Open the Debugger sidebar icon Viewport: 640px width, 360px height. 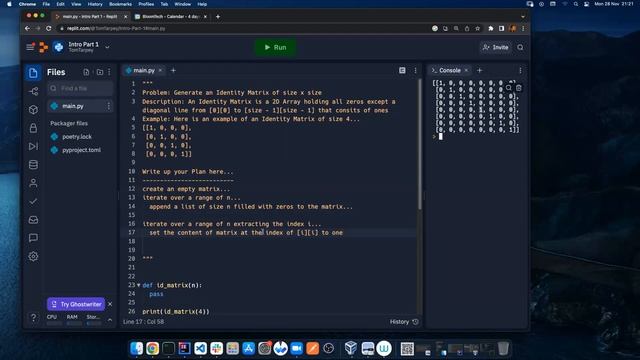tap(33, 146)
